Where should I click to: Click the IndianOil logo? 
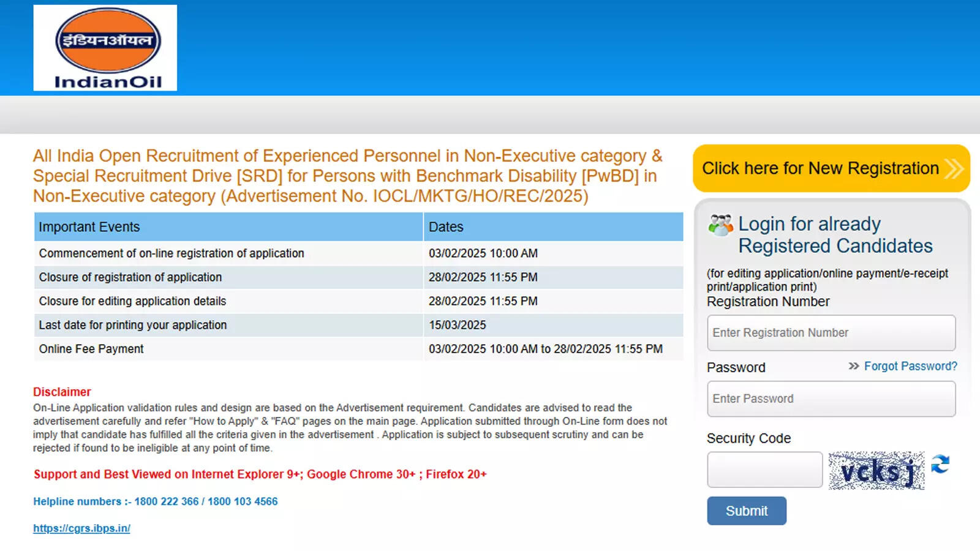pyautogui.click(x=105, y=48)
